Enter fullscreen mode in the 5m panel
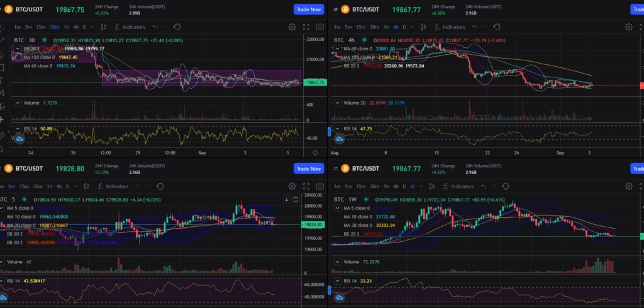The height and width of the screenshot is (308, 644). [x=306, y=186]
